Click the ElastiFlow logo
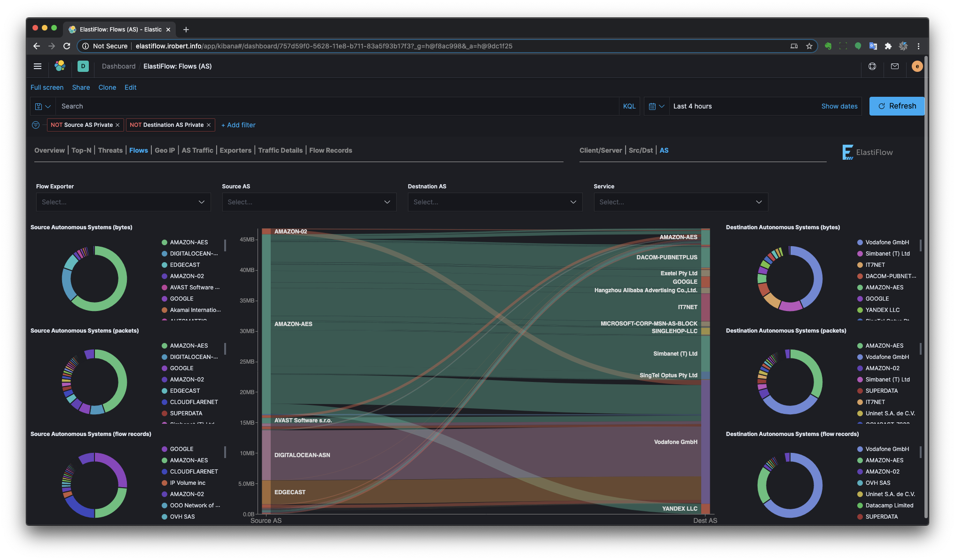 point(868,152)
